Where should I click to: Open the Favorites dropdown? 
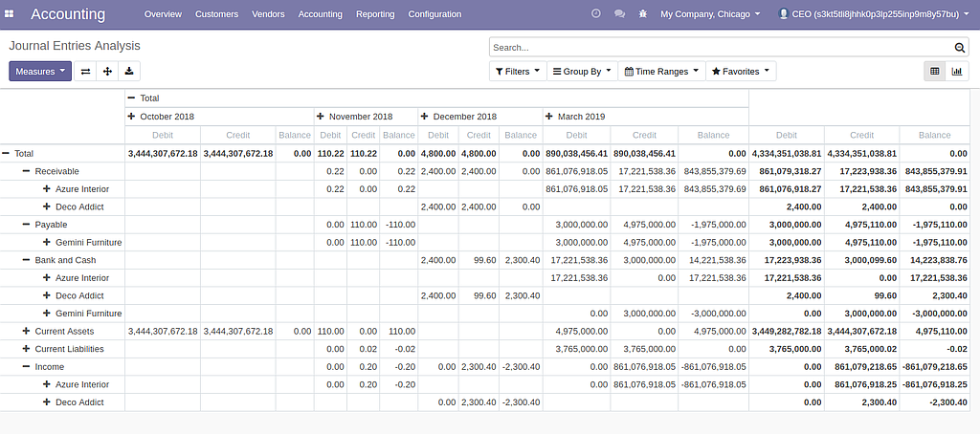tap(742, 71)
